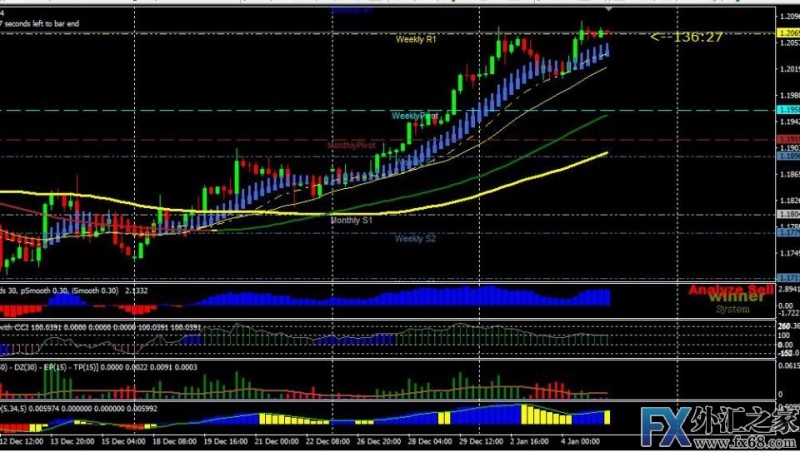Screen dimensions: 800x452
Task: Click the Monthly S1 level label
Action: [352, 220]
